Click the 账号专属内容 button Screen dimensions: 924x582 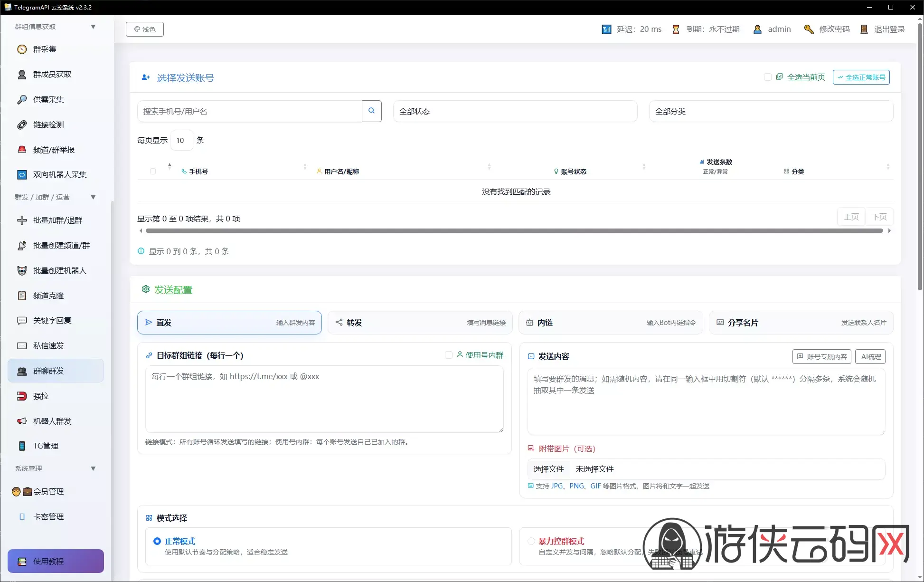(822, 357)
